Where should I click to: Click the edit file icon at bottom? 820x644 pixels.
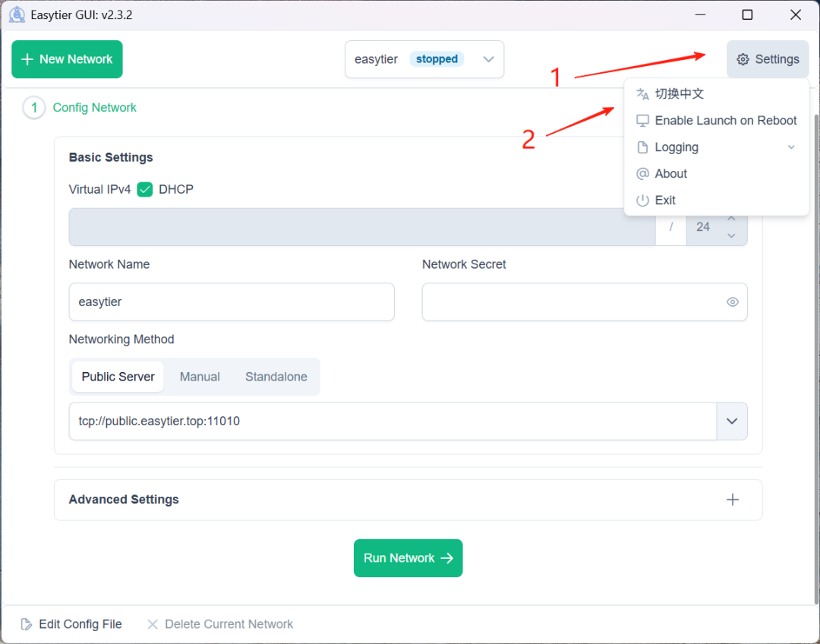tap(26, 624)
